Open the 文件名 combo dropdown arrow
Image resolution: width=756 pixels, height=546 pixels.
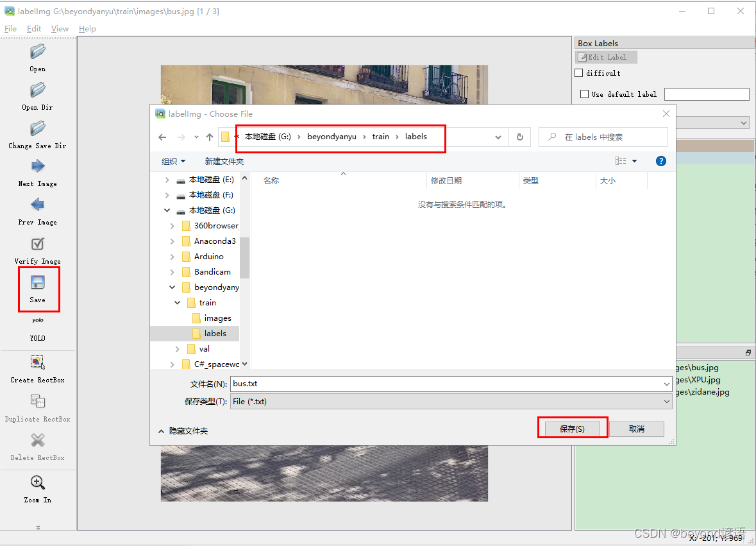click(x=667, y=384)
